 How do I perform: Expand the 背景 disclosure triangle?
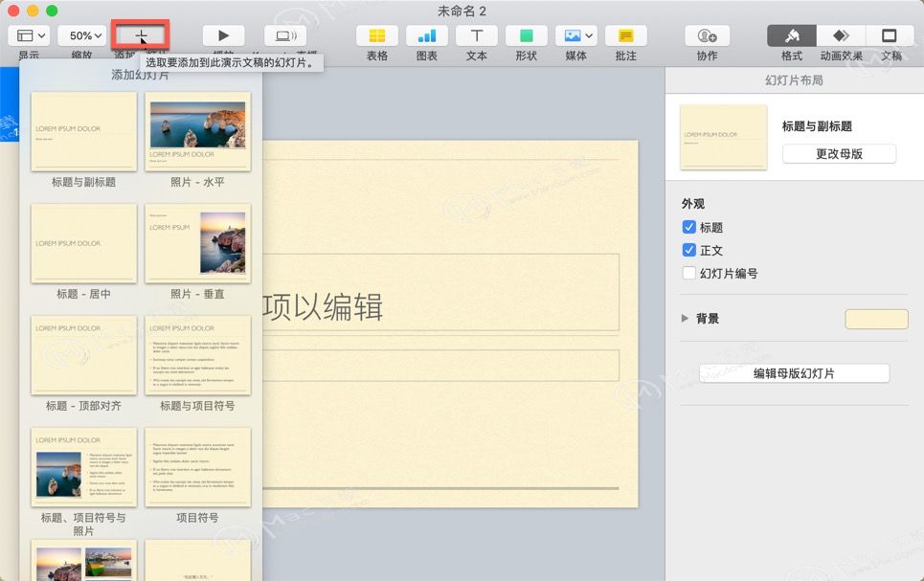pyautogui.click(x=685, y=318)
